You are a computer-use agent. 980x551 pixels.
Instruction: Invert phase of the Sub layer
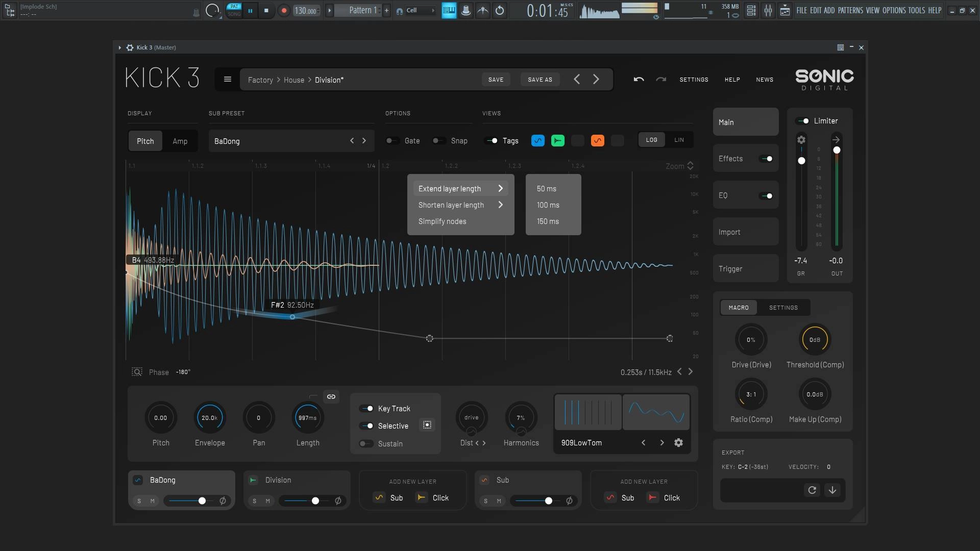569,500
